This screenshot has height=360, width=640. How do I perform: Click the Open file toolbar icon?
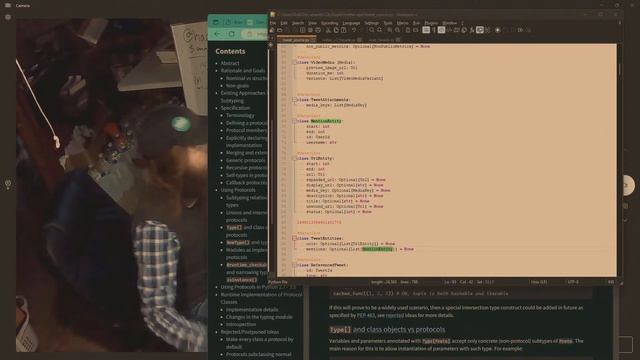[x=280, y=30]
